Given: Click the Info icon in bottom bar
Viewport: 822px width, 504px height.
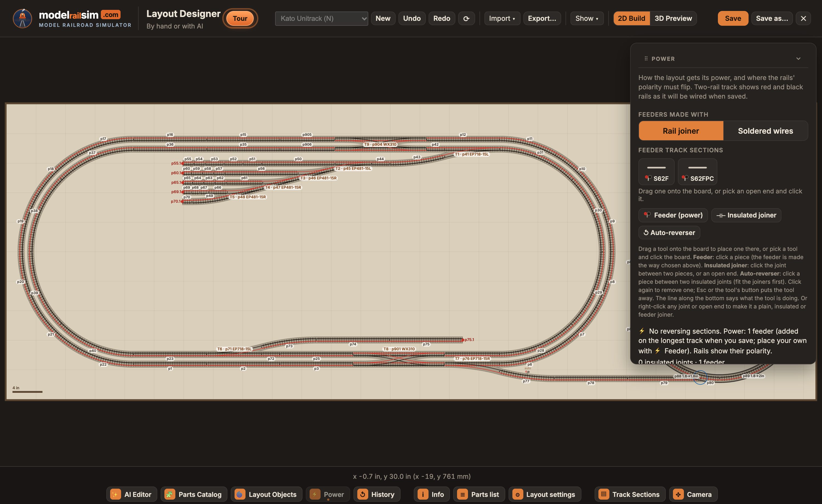Looking at the screenshot, I should [x=423, y=494].
